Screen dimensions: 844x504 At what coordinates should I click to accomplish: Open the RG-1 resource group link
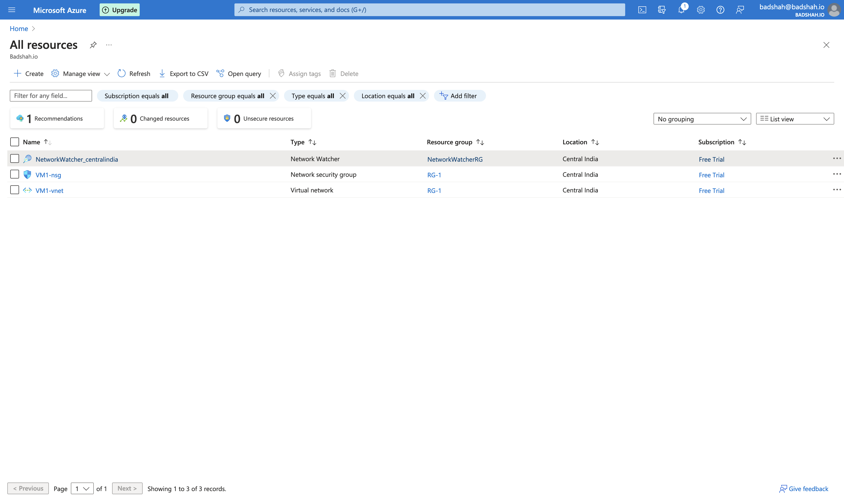pos(434,175)
